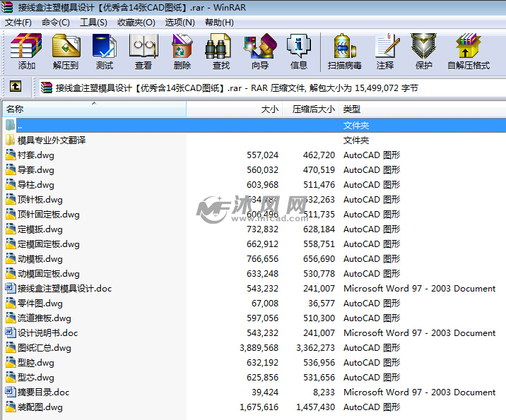Click the archive path address field
Screen dimensions: 506x420
[x=272, y=88]
